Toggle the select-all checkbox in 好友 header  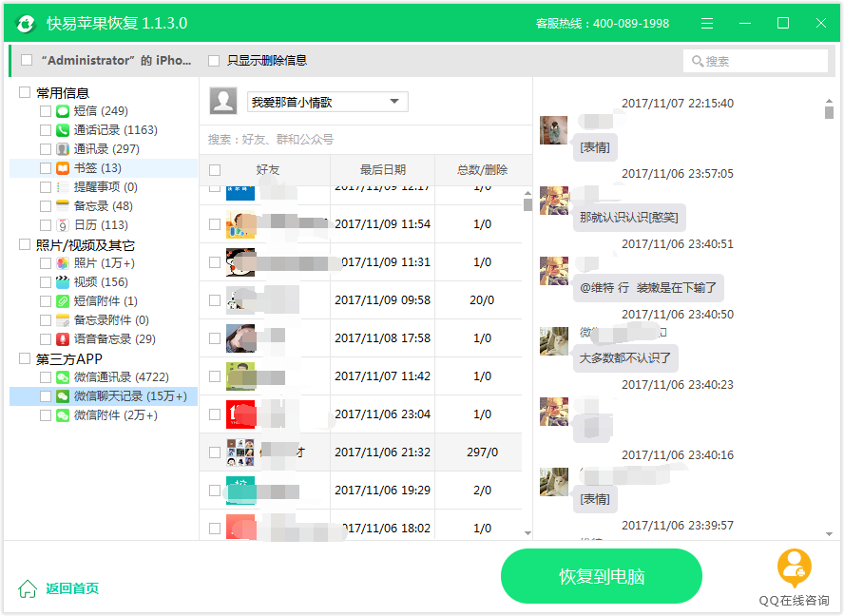pyautogui.click(x=215, y=170)
